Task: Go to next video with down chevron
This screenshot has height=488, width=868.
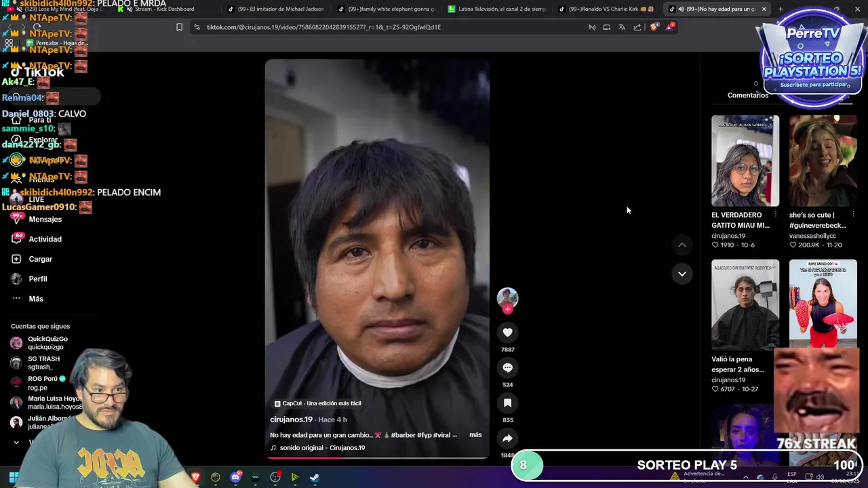Action: pos(682,274)
